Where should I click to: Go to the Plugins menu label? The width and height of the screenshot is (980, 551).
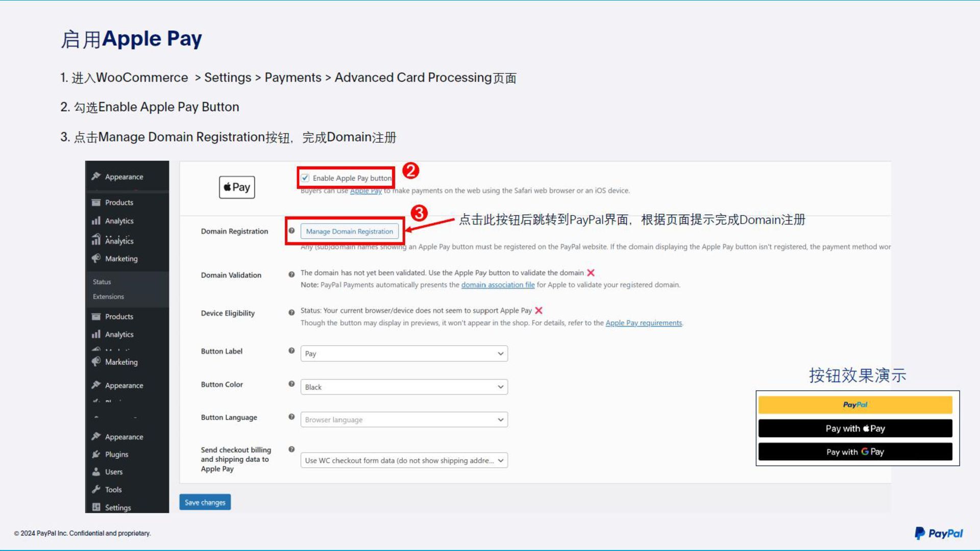point(116,455)
